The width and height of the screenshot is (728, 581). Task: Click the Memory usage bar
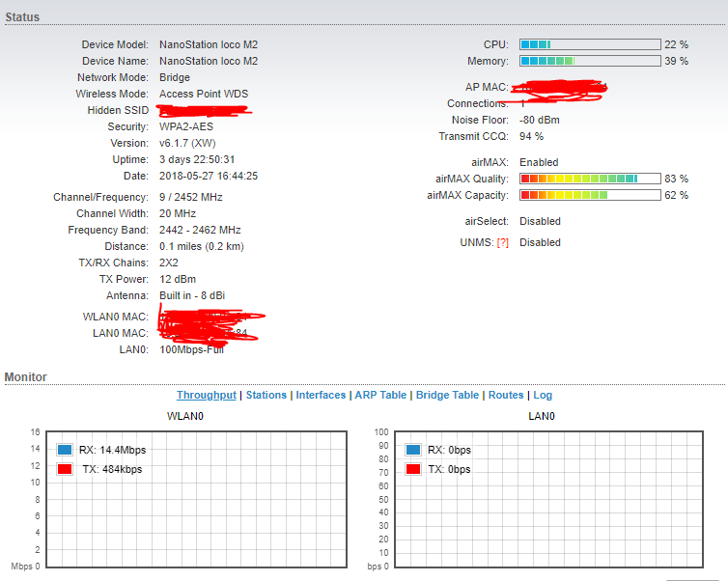[590, 61]
